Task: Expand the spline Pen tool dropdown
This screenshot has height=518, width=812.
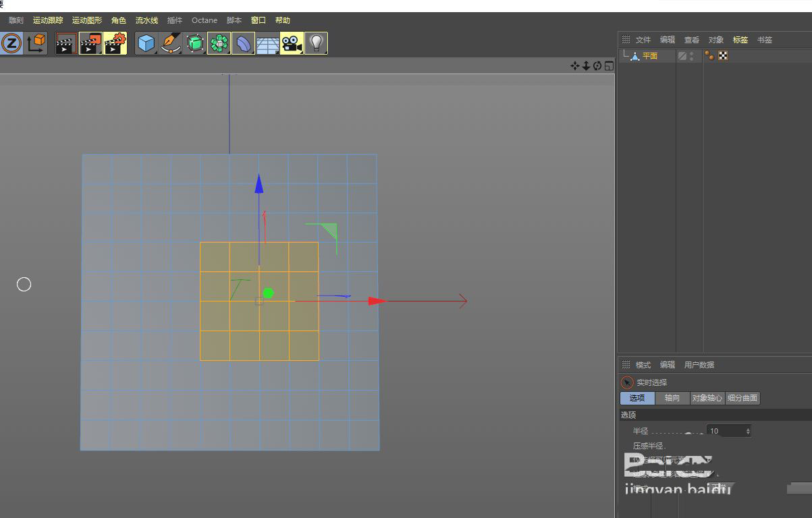Action: click(x=171, y=44)
